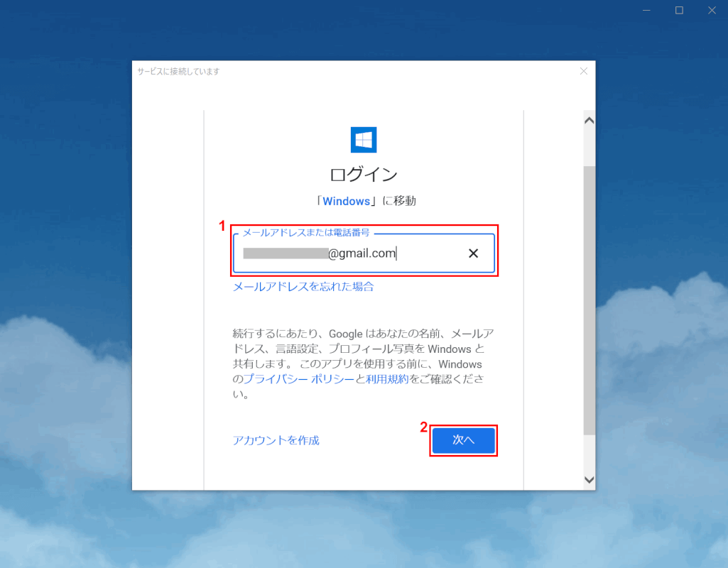Click the blue Windows link in subtitle
This screenshot has width=728, height=568.
[x=347, y=201]
